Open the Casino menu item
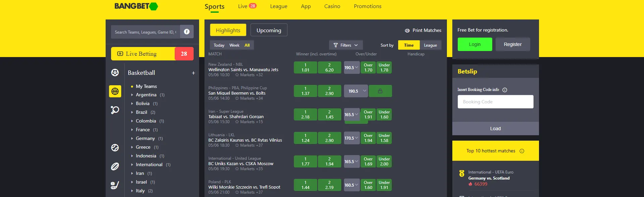Image resolution: width=644 pixels, height=197 pixels. coord(332,6)
